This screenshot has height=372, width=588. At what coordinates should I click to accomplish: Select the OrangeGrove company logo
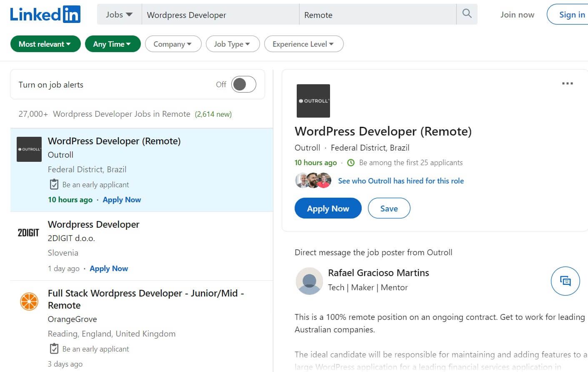coord(29,301)
